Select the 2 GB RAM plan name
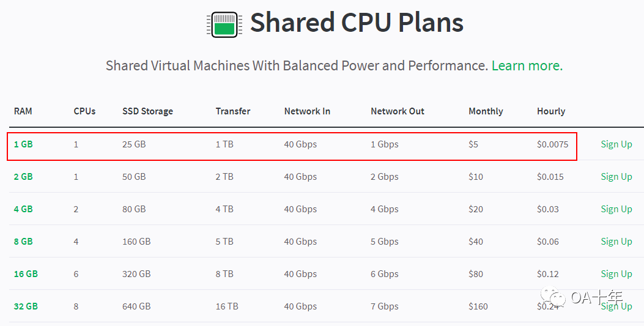Image resolution: width=644 pixels, height=326 pixels. (23, 177)
